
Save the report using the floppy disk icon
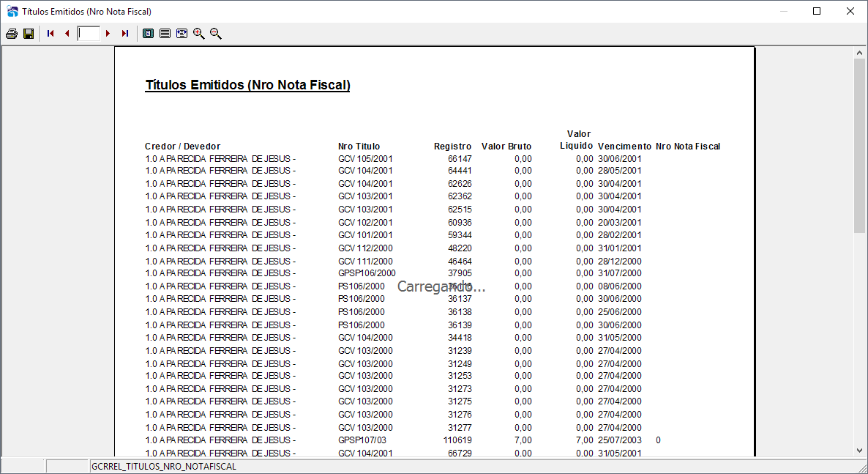coord(29,34)
